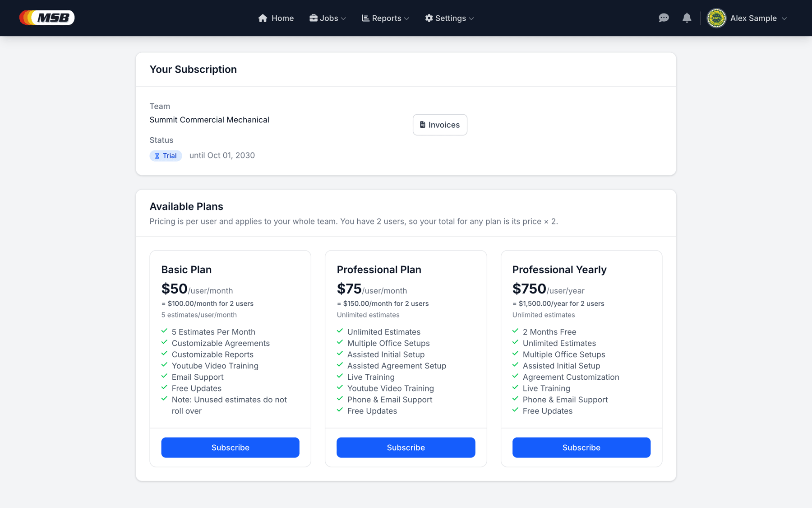Click 'Summit Commercial Mechanical' team name
The height and width of the screenshot is (508, 812).
pyautogui.click(x=209, y=120)
